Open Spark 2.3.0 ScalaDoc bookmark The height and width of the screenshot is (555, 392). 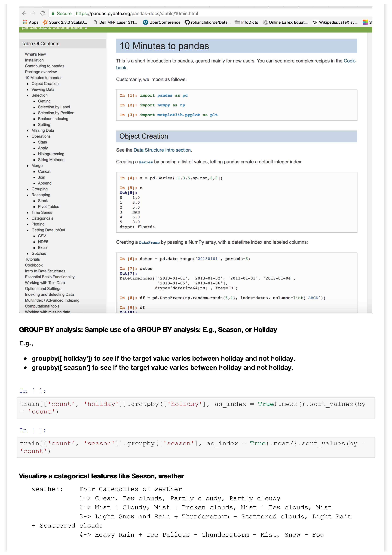point(65,22)
